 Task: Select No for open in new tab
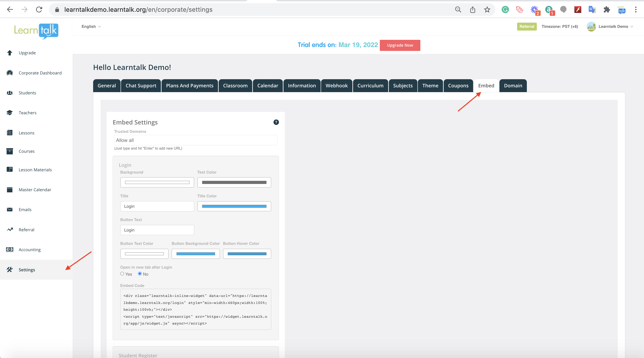coord(140,274)
